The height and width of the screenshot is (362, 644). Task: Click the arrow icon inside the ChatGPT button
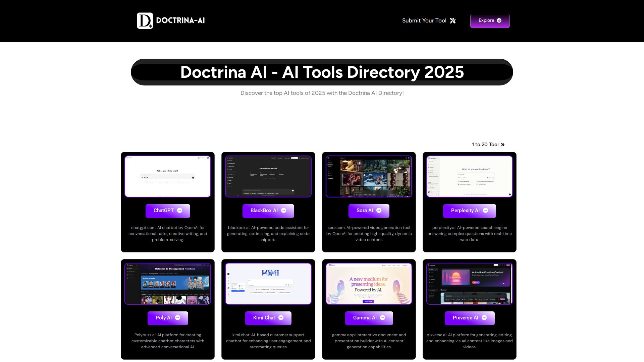(179, 210)
